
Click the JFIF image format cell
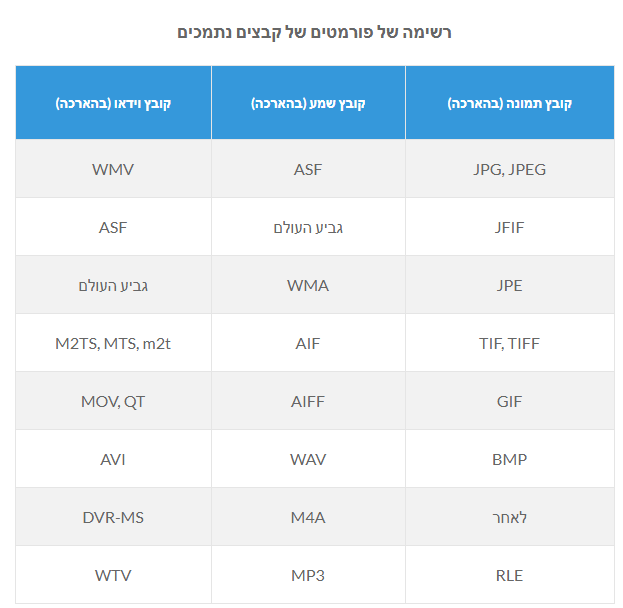(509, 227)
